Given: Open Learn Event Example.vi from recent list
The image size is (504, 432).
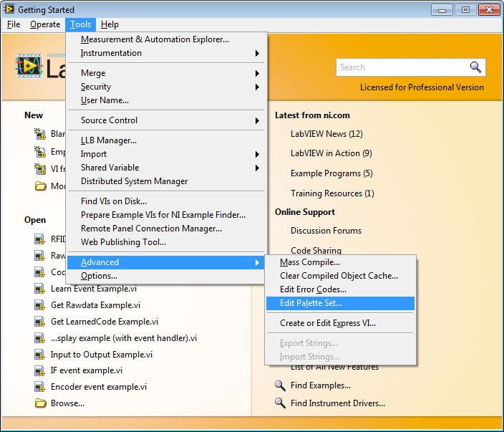Looking at the screenshot, I should tap(94, 289).
